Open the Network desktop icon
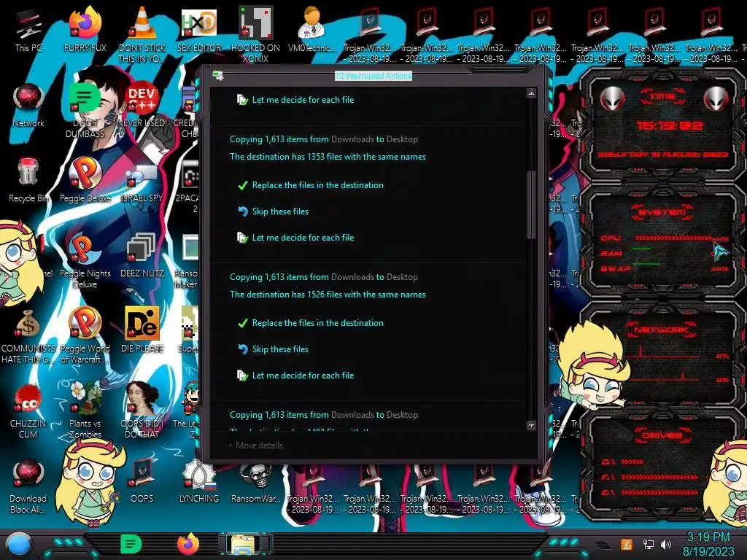The width and height of the screenshot is (747, 560). pos(28,105)
